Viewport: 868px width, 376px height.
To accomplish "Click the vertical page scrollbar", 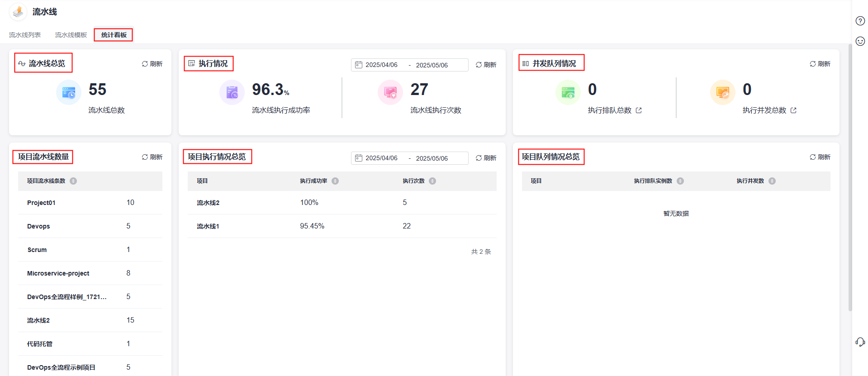I will [x=850, y=176].
